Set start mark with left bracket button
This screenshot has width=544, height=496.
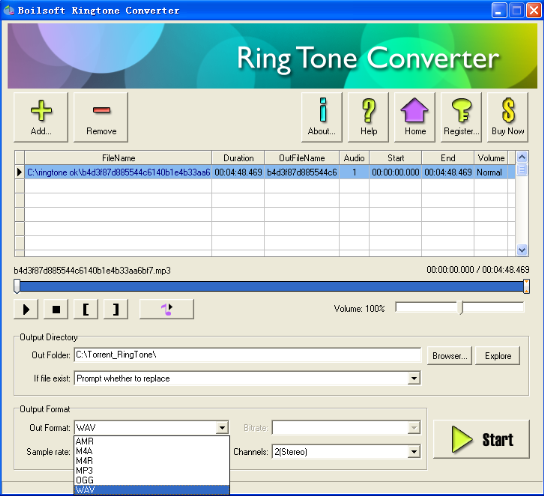tap(86, 309)
